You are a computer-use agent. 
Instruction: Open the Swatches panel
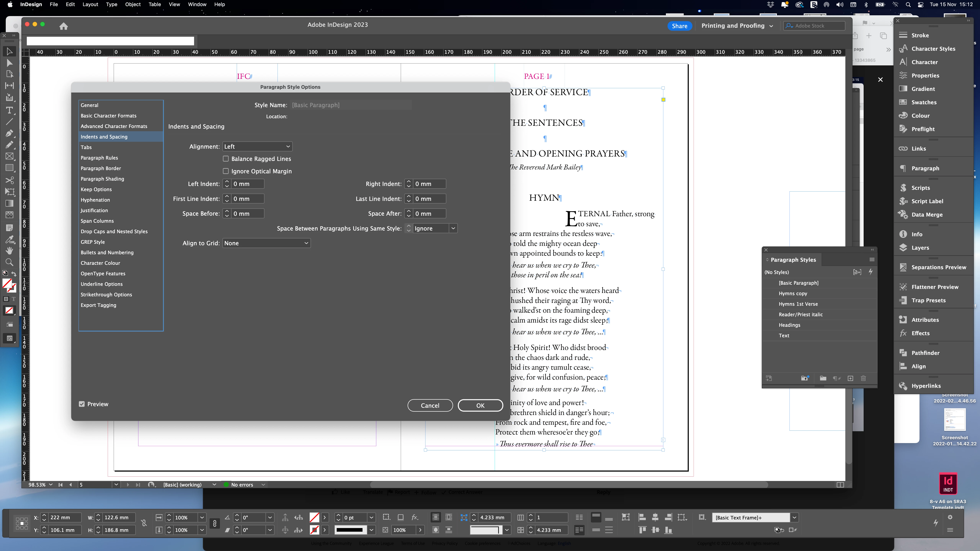(924, 102)
